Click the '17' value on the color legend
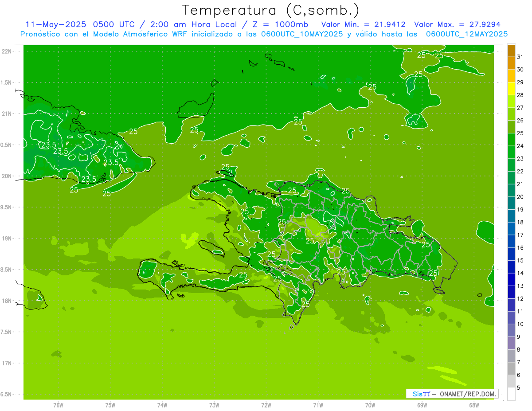Screen dimensions: 532x411 point(520,235)
